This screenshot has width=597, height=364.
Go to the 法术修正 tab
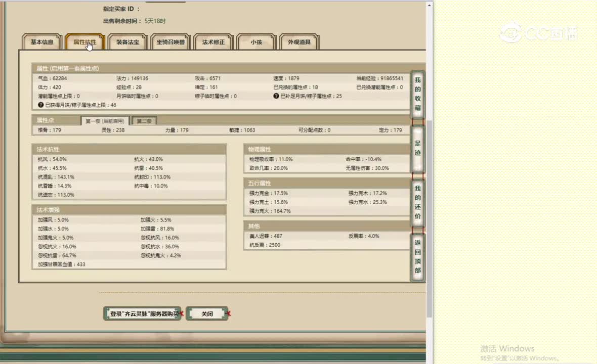pyautogui.click(x=213, y=42)
